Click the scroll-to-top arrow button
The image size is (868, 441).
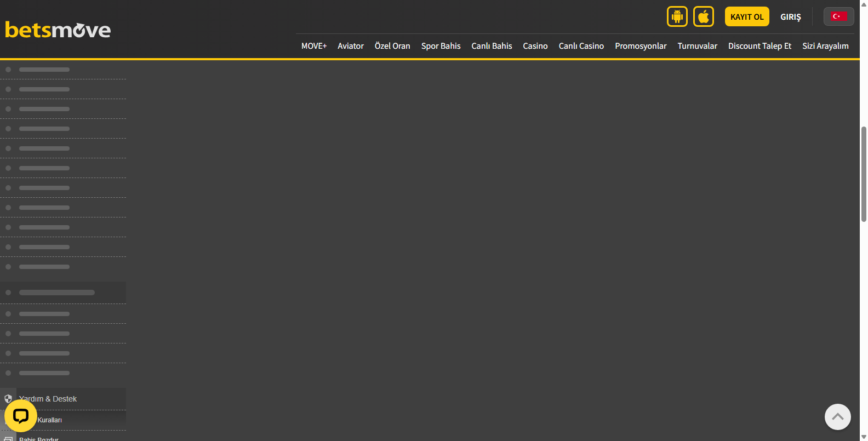point(837,417)
